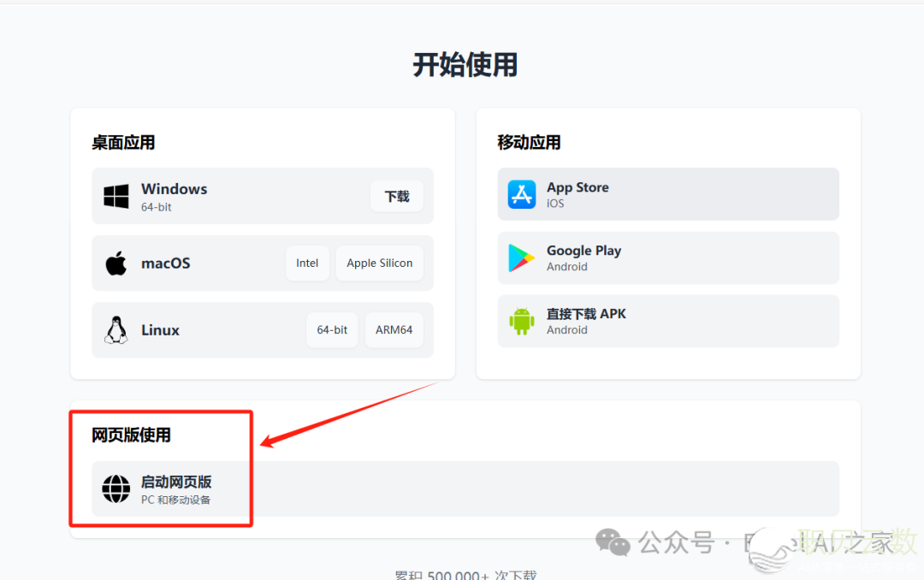The width and height of the screenshot is (924, 580).
Task: Click the 开始使用 page title
Action: click(x=465, y=65)
